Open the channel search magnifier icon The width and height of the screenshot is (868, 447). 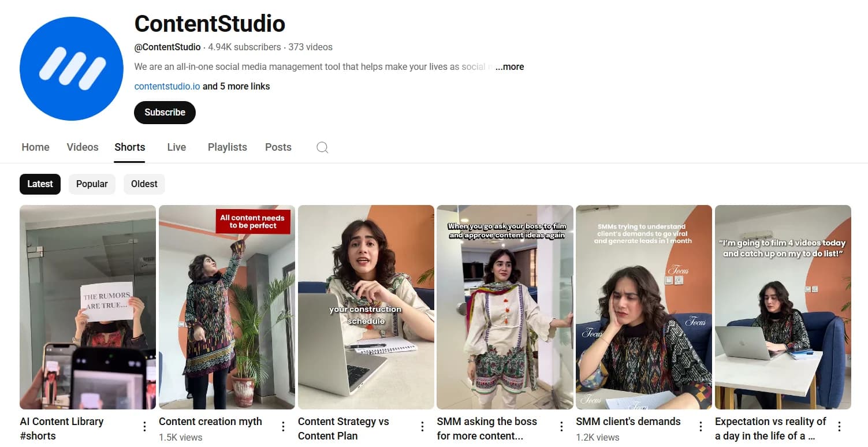tap(322, 147)
